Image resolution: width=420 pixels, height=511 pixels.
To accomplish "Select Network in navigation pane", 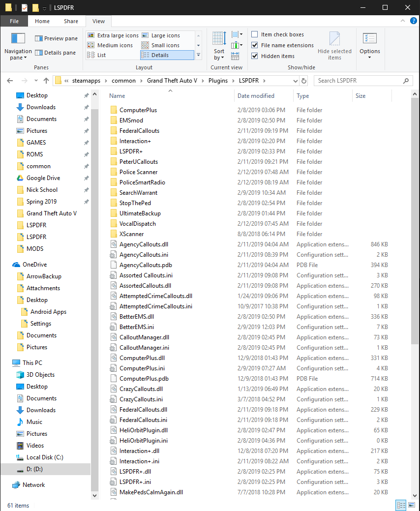I will 33,485.
